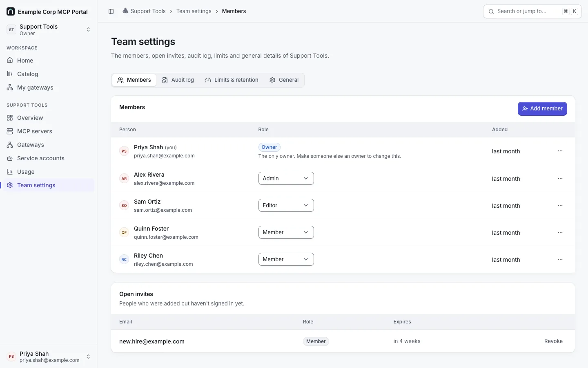Click the "in 4 weeks" expiry text
The height and width of the screenshot is (368, 588).
[407, 341]
